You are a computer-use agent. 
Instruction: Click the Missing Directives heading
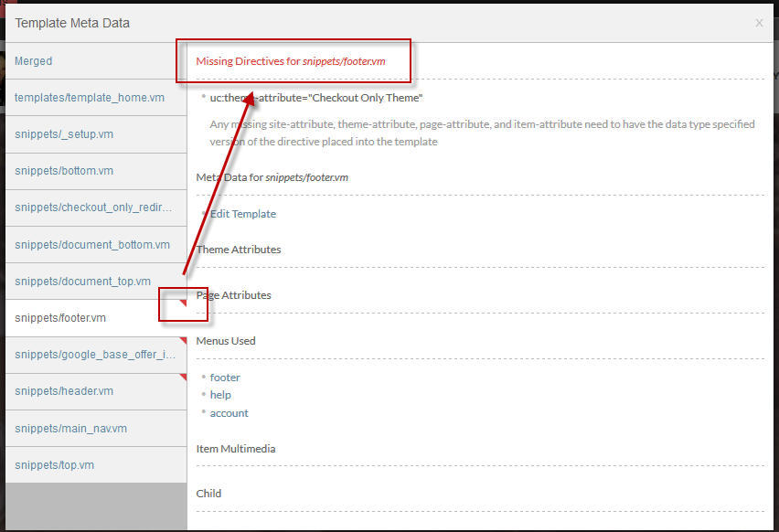coord(291,61)
